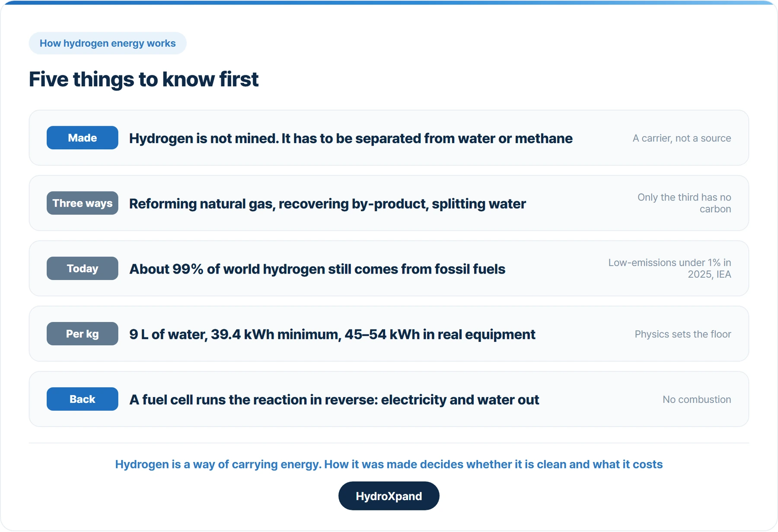Viewport: 778px width, 532px height.
Task: Click the summary 'Hydrogen is a way of carrying energy'
Action: click(x=389, y=464)
